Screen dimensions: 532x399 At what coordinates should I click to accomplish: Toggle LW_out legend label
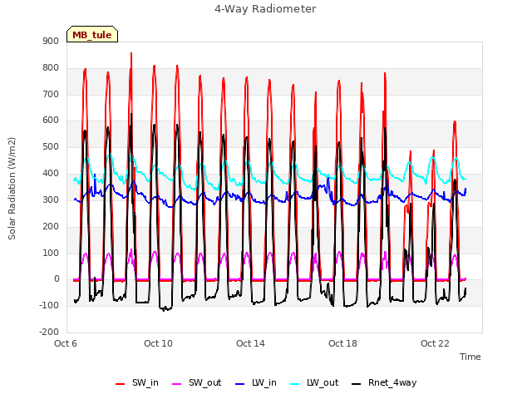(x=314, y=383)
